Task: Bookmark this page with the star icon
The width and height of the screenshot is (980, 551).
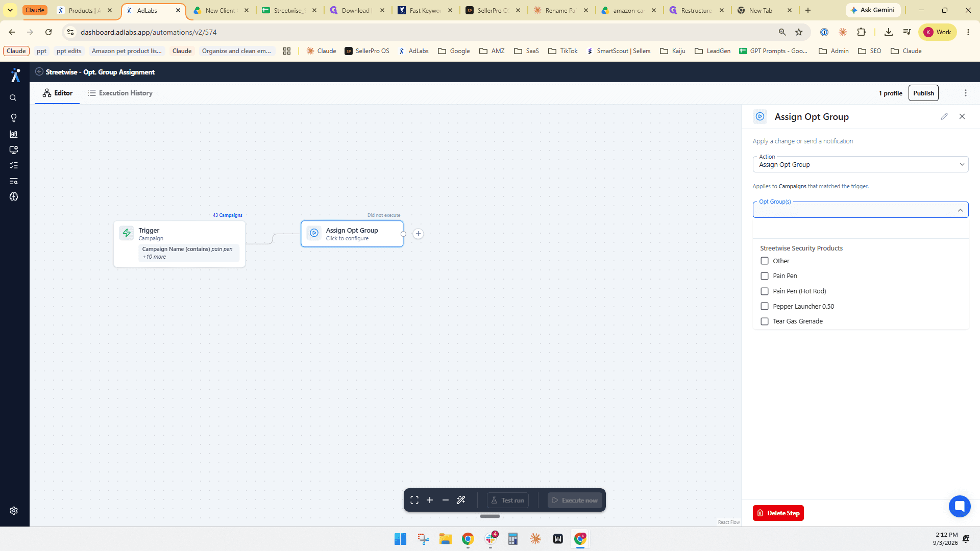Action: click(x=799, y=32)
